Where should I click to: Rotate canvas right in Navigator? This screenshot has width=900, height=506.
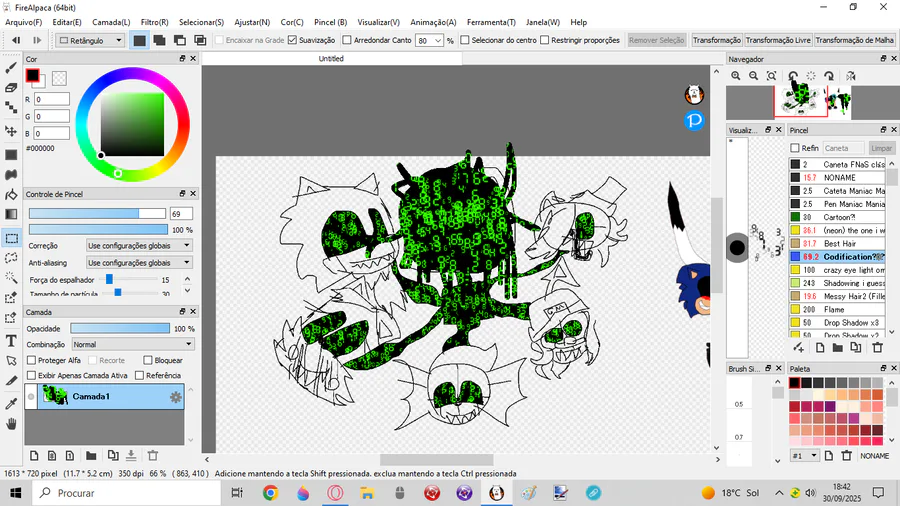pos(829,76)
